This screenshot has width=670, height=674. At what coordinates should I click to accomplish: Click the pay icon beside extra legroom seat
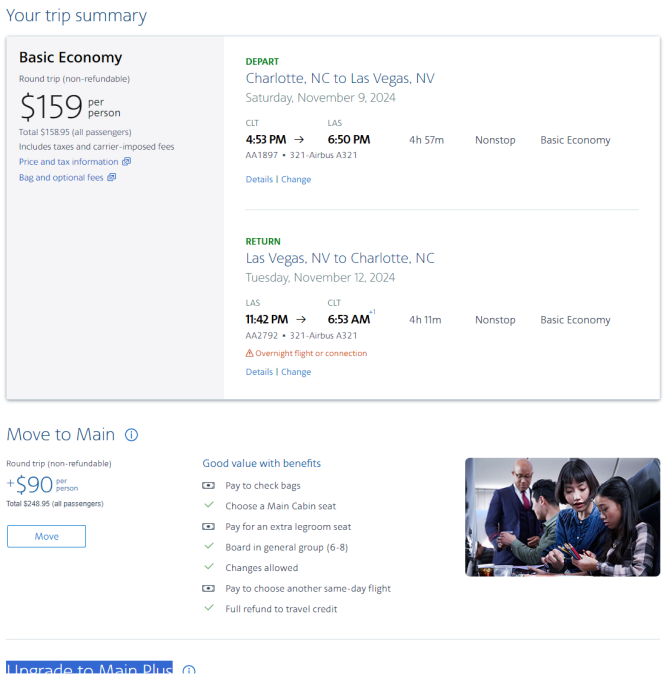[x=208, y=527]
